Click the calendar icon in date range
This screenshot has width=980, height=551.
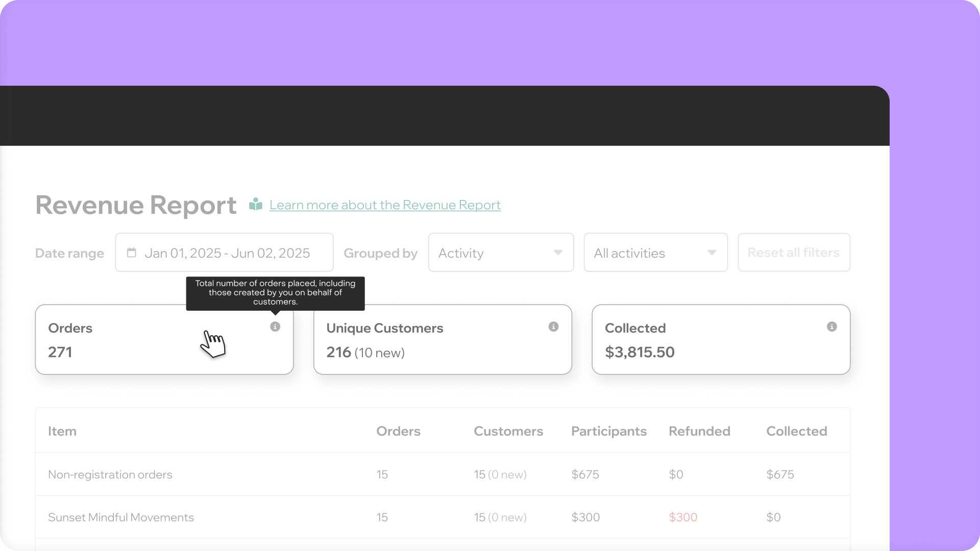tap(132, 253)
